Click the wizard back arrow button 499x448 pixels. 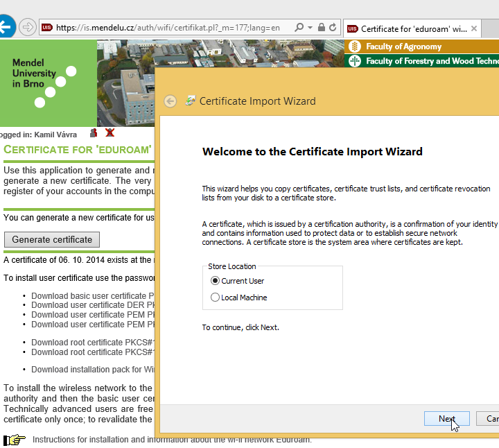170,101
